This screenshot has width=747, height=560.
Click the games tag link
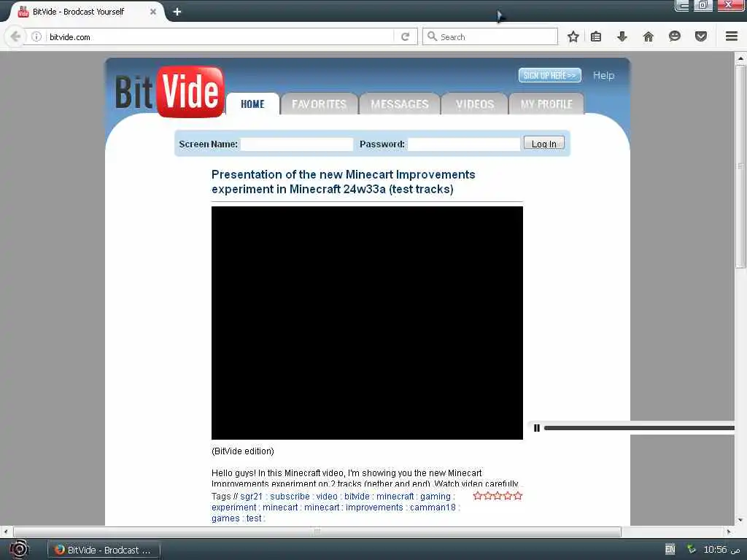pyautogui.click(x=225, y=518)
